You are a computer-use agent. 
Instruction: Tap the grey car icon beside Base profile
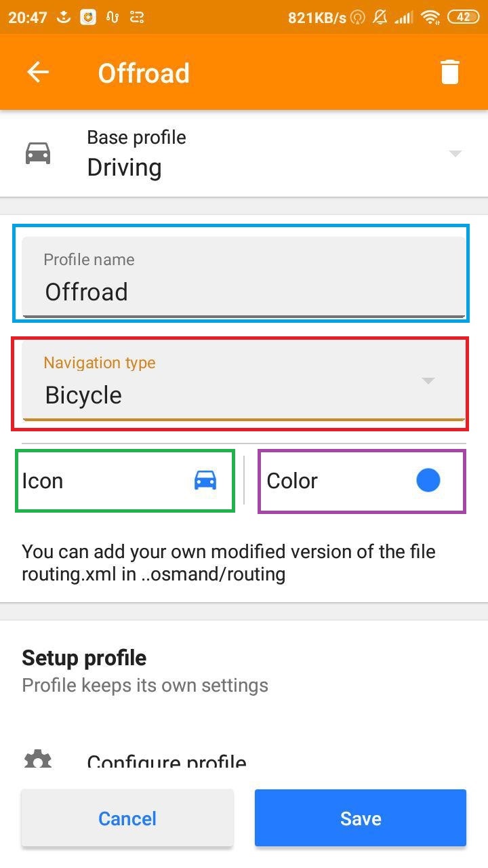(x=38, y=153)
